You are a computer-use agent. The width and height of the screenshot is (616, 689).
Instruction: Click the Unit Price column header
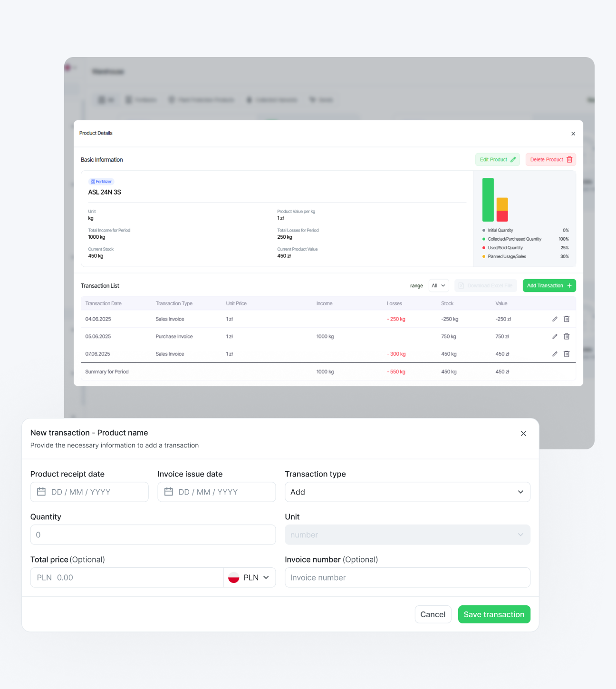(236, 303)
